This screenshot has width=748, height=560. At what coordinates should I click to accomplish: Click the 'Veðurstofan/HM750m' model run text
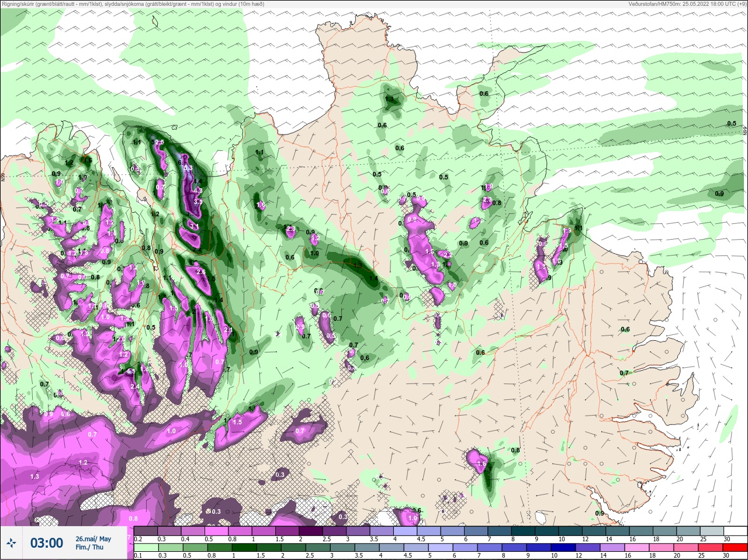tap(687, 4)
